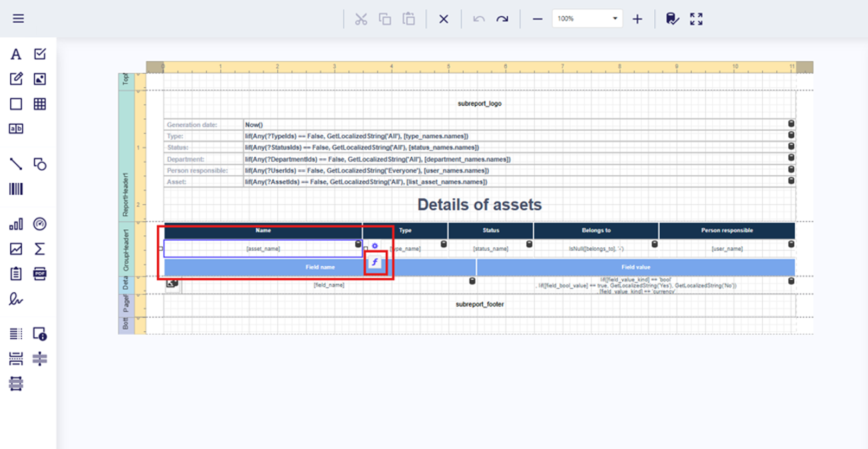Select the Label tool in toolbox
This screenshot has width=868, height=449.
pyautogui.click(x=16, y=54)
